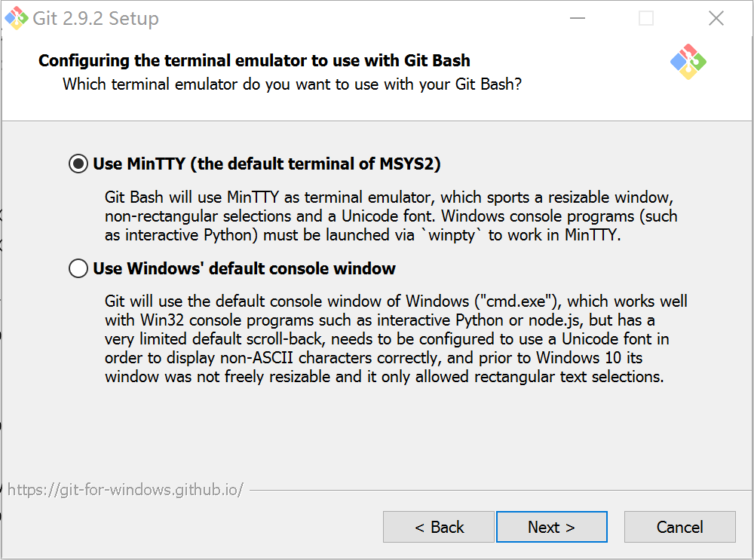The width and height of the screenshot is (754, 560).
Task: Click the 'Use Windows' default console window' label
Action: tap(244, 268)
